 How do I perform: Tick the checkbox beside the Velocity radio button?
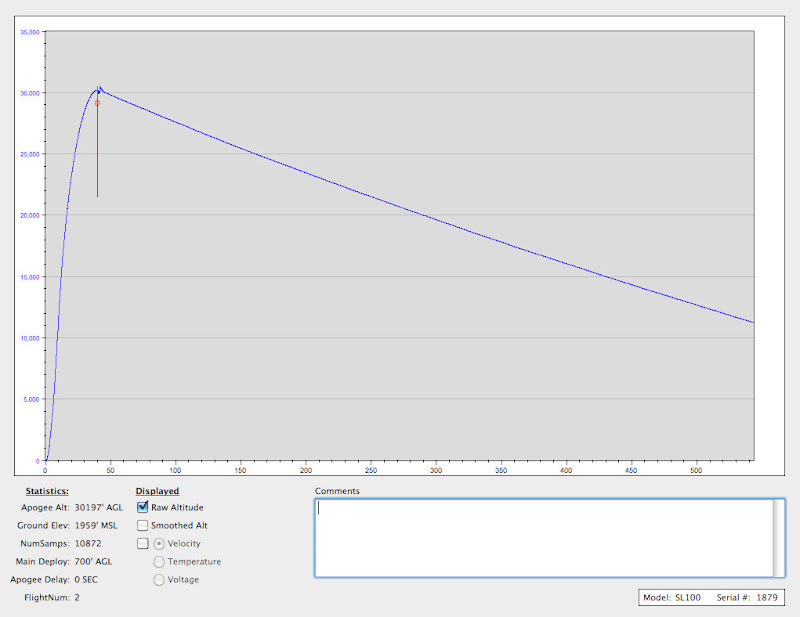(x=142, y=544)
